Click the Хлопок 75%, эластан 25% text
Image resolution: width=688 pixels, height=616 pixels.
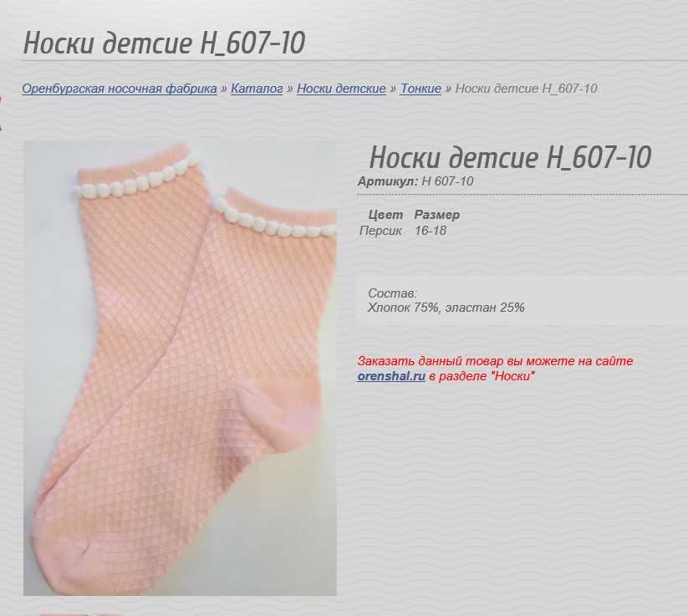click(446, 308)
